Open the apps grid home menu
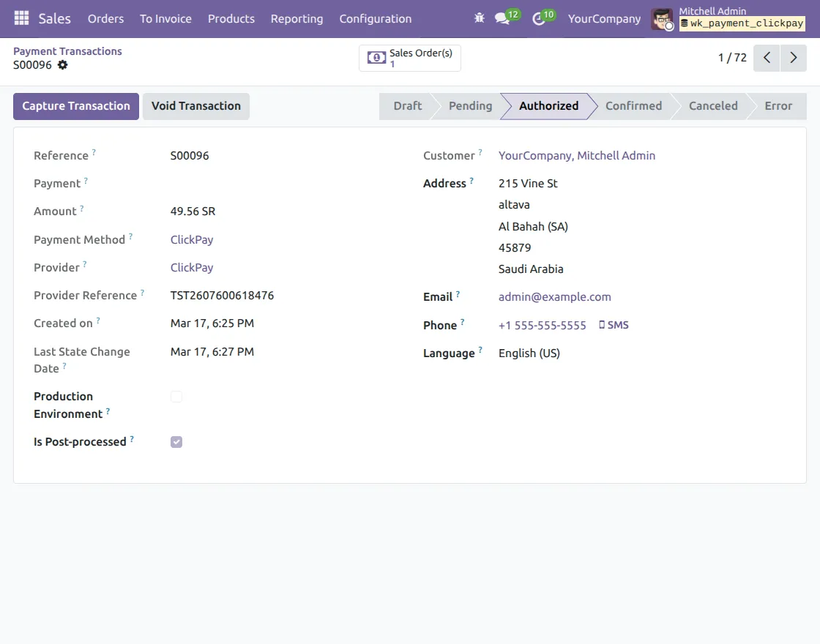The width and height of the screenshot is (820, 644). click(21, 18)
